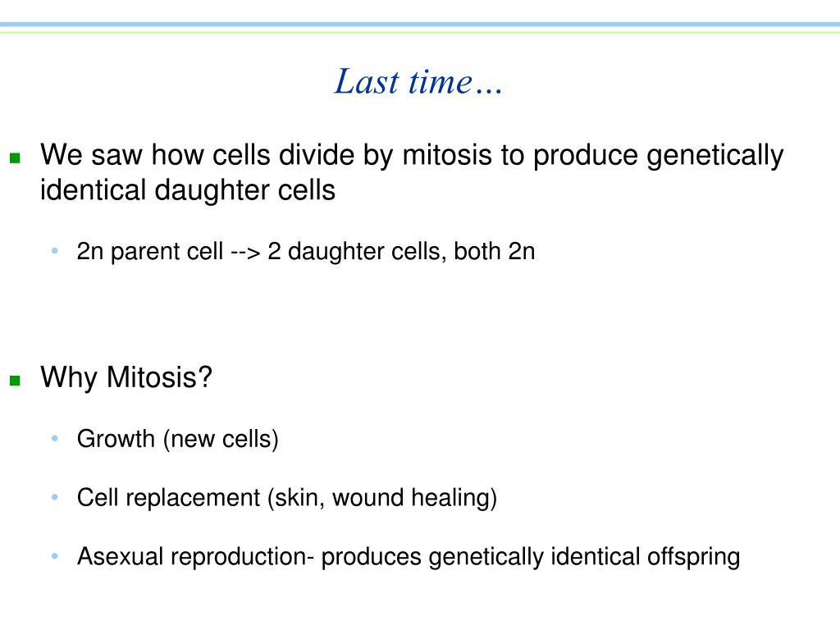Click the blue horizontal line at the slide top
The image size is (840, 630).
420,25
